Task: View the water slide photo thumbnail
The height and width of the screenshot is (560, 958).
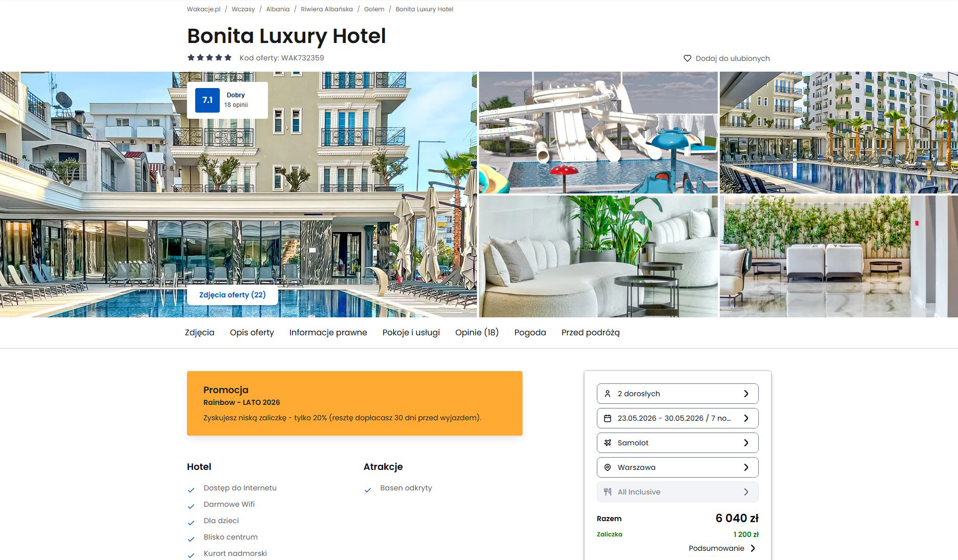Action: (598, 133)
